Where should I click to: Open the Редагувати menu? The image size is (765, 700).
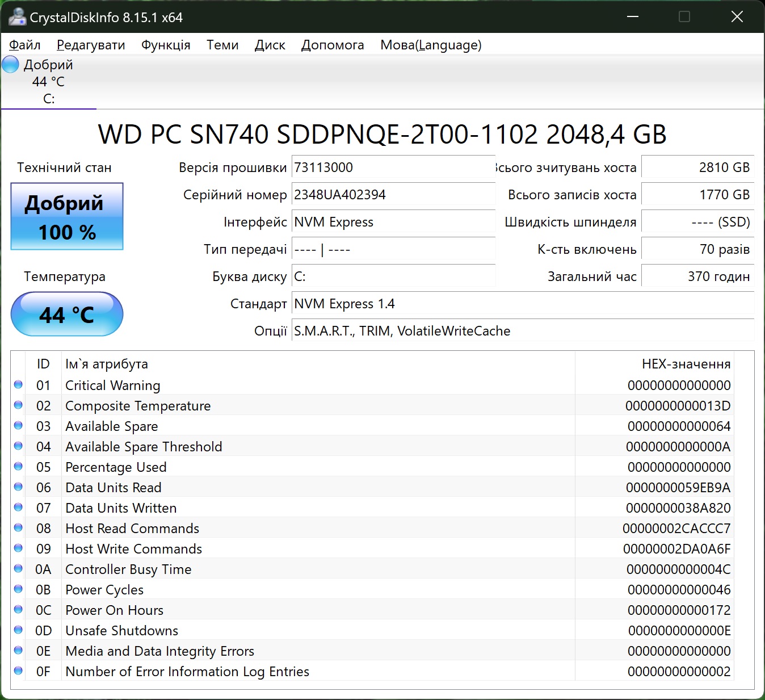pyautogui.click(x=91, y=45)
